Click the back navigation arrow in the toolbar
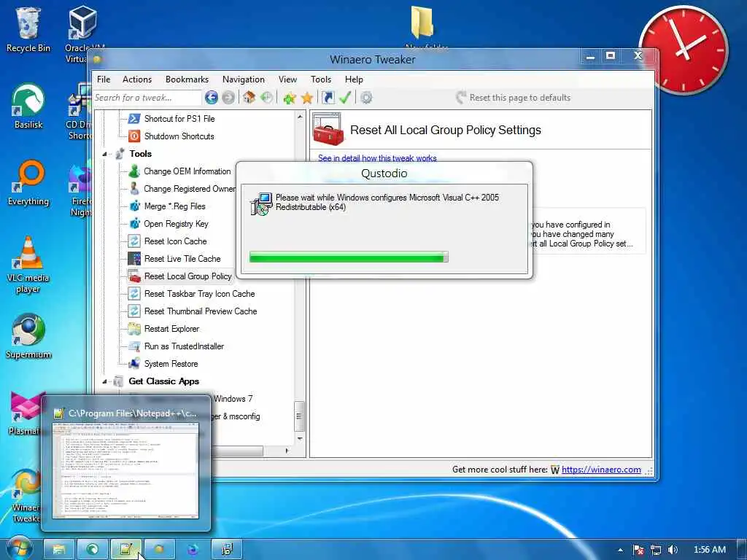The image size is (747, 560). 211,98
